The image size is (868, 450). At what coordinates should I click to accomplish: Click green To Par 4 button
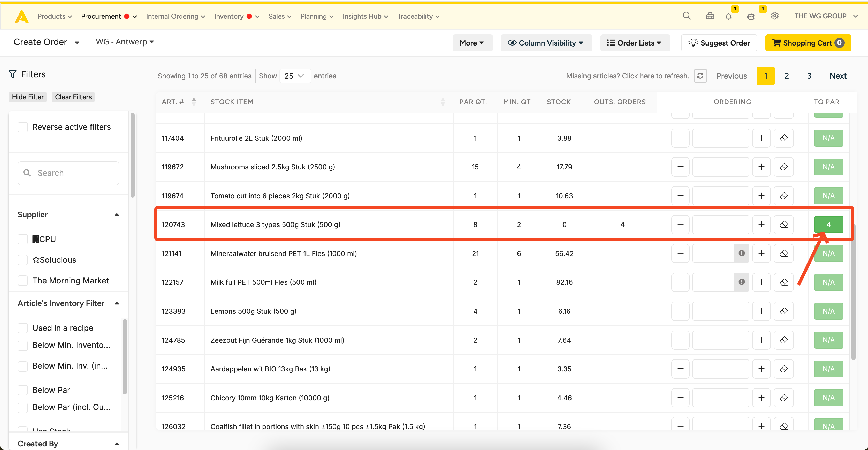[x=828, y=224]
